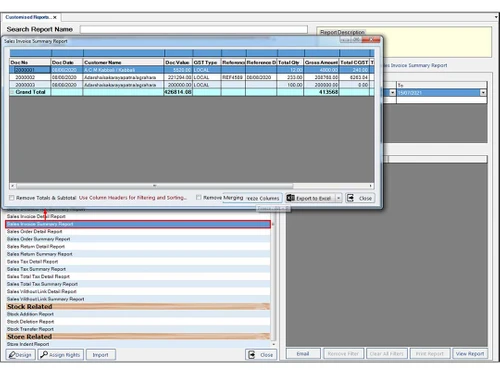Select Sales Return Detail Report
Screen dimensions: 500x375
click(138, 247)
